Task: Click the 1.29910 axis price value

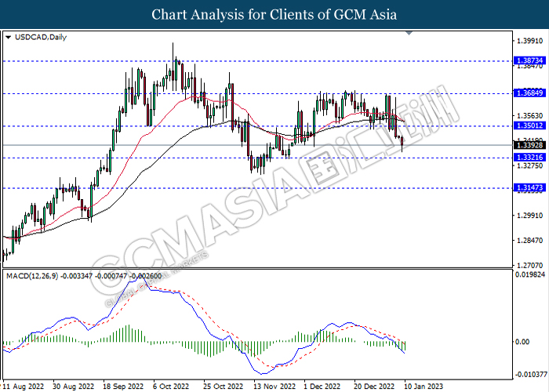Action: point(529,216)
